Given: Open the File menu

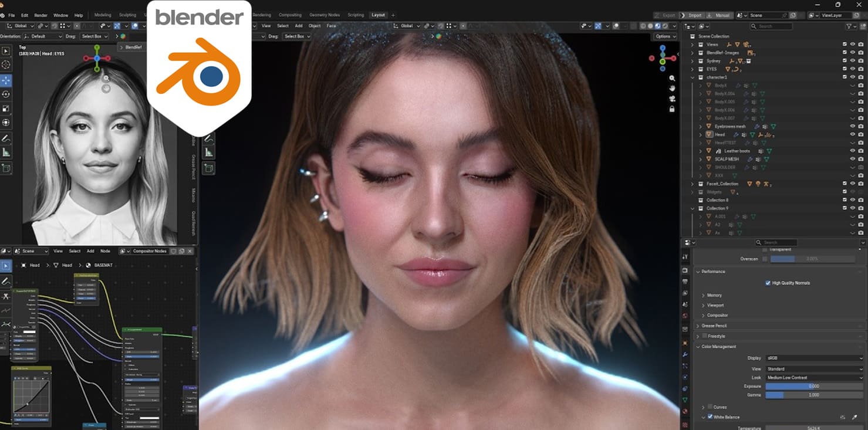Looking at the screenshot, I should (12, 15).
